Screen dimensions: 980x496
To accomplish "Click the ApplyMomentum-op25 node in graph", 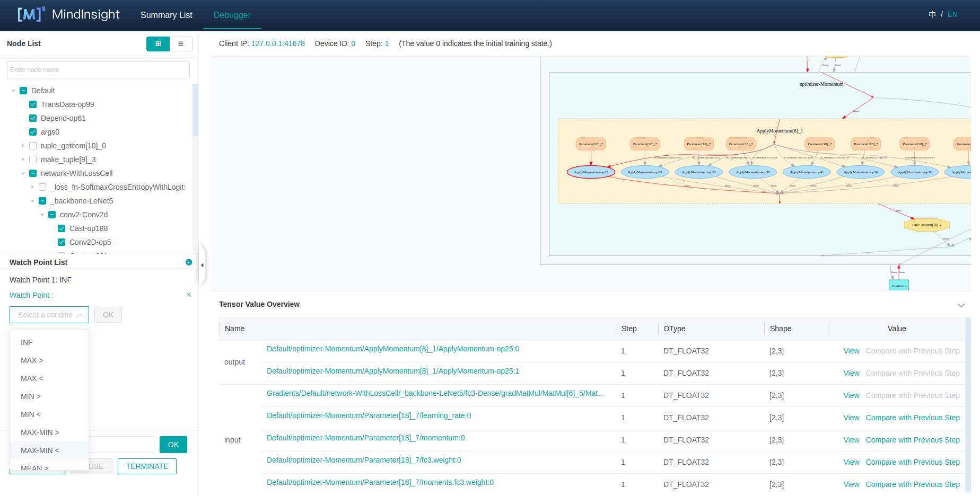I will coord(591,172).
